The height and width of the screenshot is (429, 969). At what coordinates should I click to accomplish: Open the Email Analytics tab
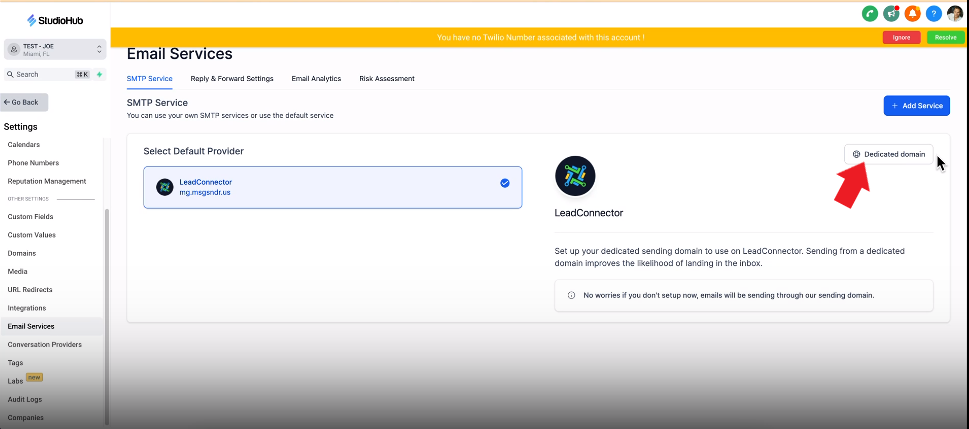316,79
